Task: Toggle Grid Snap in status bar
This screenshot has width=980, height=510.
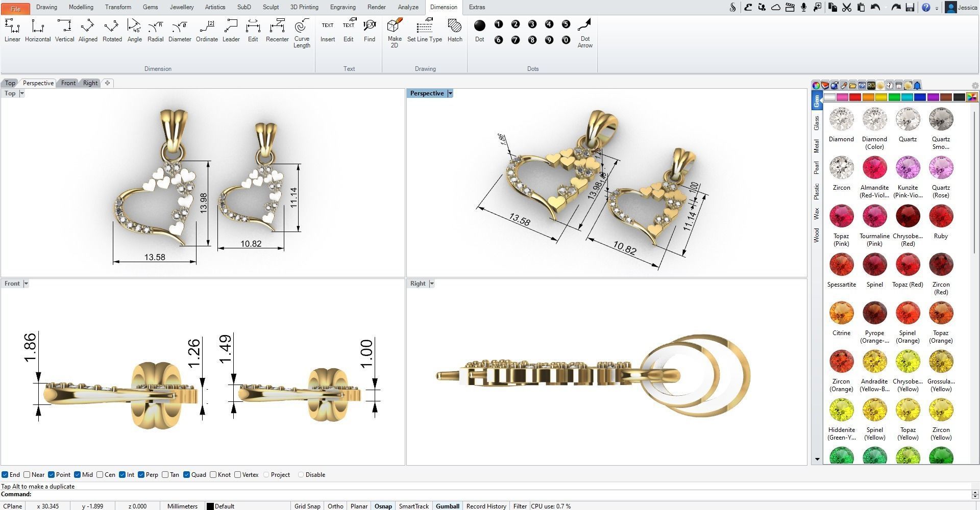Action: (307, 506)
